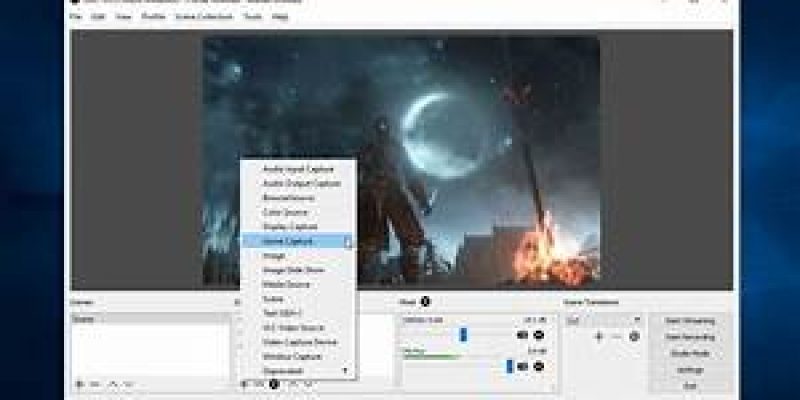The height and width of the screenshot is (400, 800).
Task: Select the Scene item in Scenes list
Action: pos(150,319)
